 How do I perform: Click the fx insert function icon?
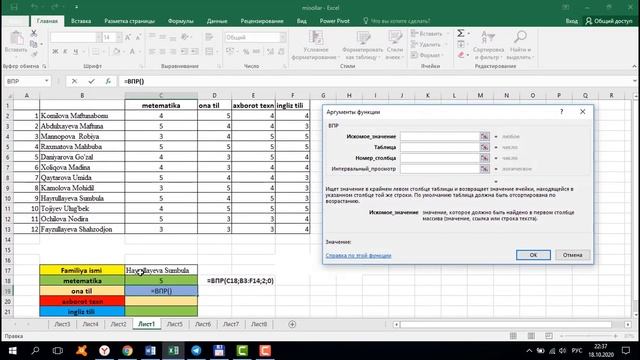tap(108, 81)
